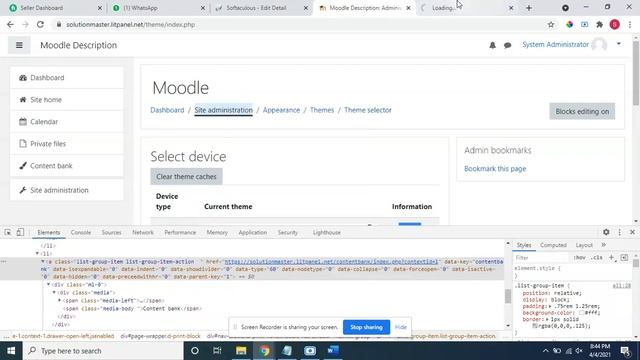Open Private files in the side navigation
The height and width of the screenshot is (360, 640).
(x=67, y=144)
